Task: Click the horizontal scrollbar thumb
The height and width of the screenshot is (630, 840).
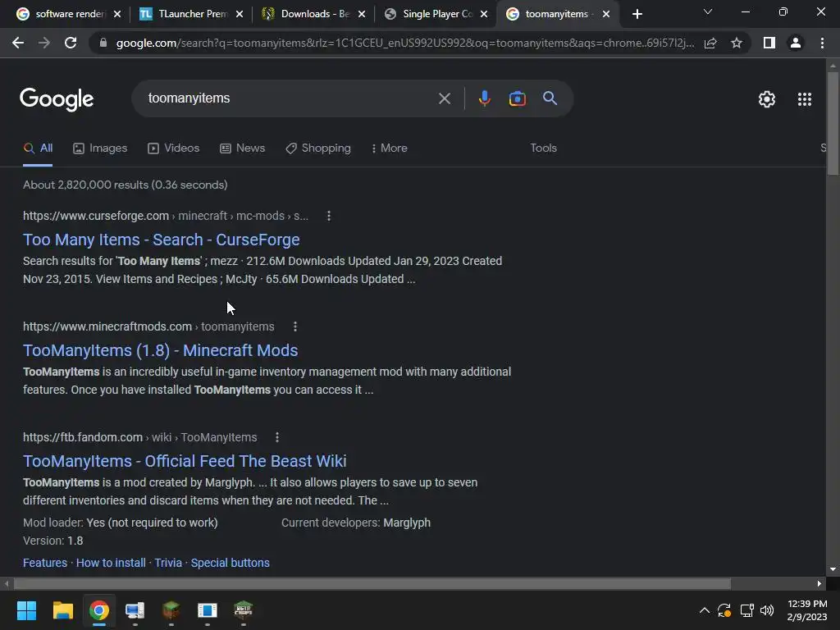Action: click(372, 583)
